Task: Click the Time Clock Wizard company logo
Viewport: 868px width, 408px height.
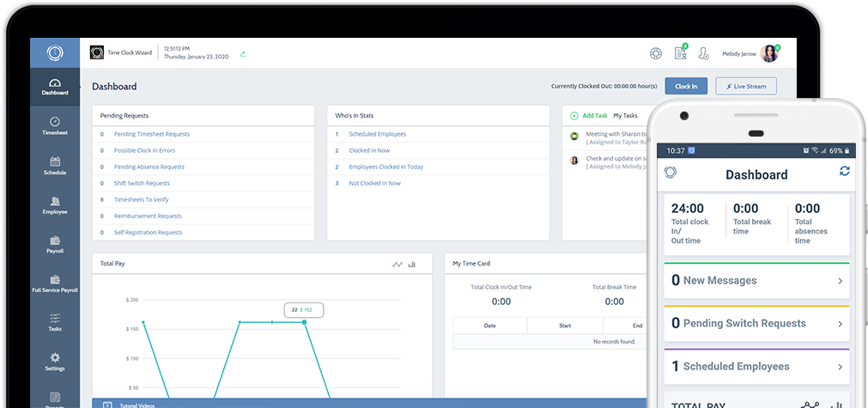Action: coord(97,52)
